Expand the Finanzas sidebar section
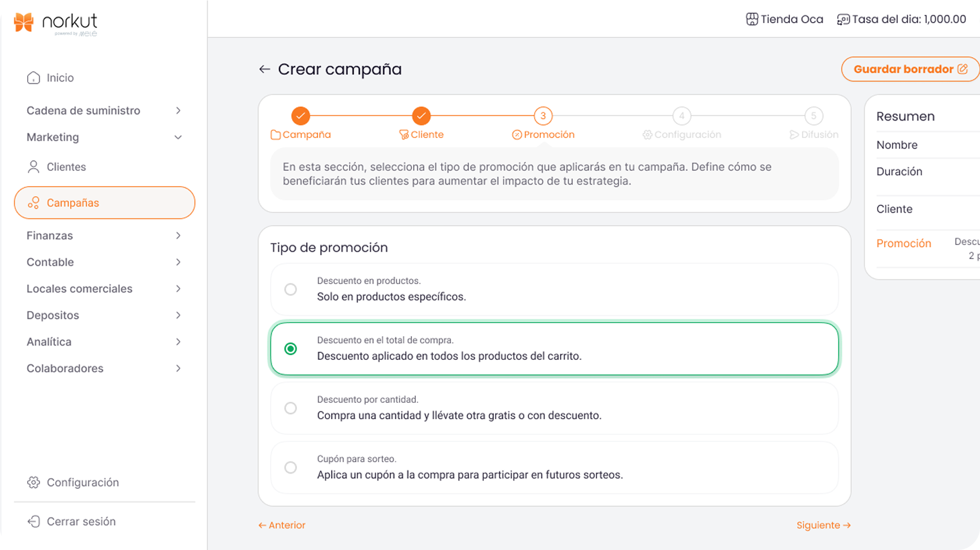Image resolution: width=980 pixels, height=550 pixels. [178, 235]
